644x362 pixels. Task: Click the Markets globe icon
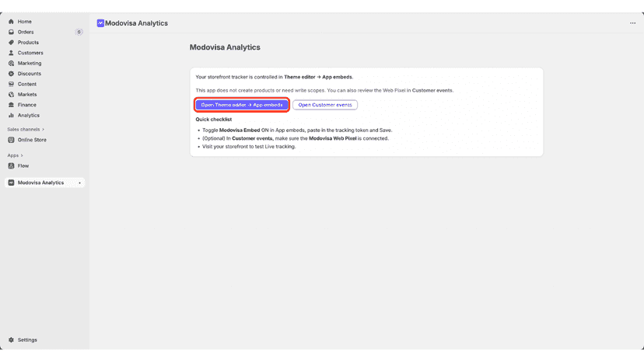click(x=11, y=95)
